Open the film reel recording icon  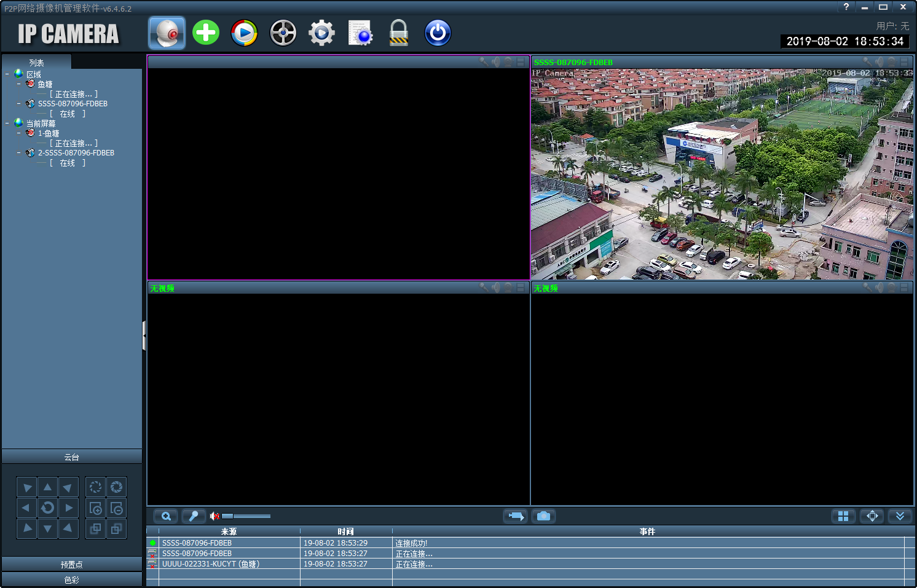pyautogui.click(x=283, y=33)
